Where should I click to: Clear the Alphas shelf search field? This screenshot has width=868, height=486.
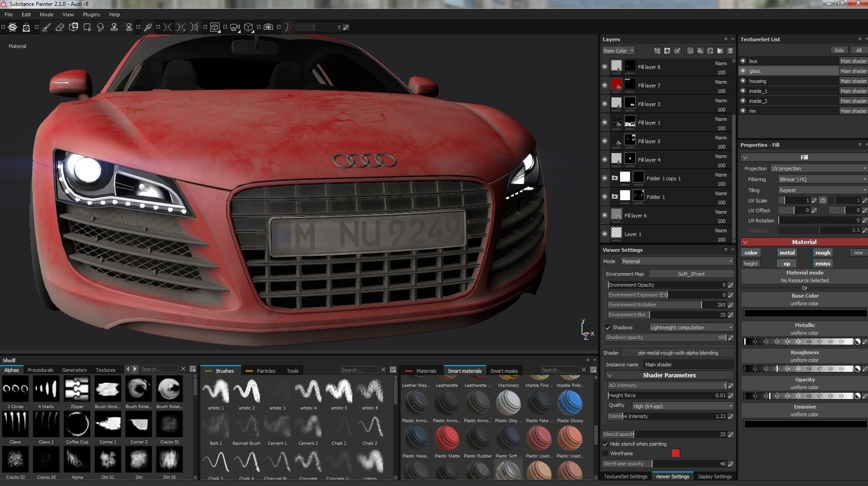[x=183, y=369]
